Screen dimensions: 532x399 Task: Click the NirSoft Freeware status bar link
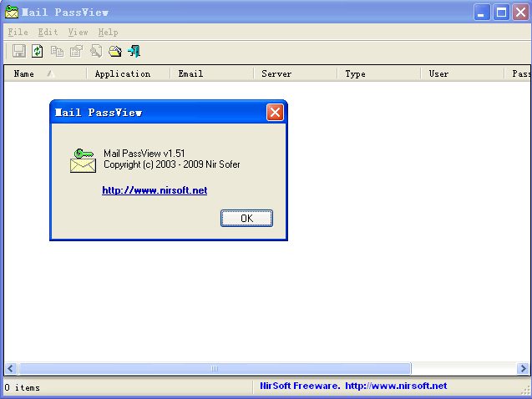[353, 386]
